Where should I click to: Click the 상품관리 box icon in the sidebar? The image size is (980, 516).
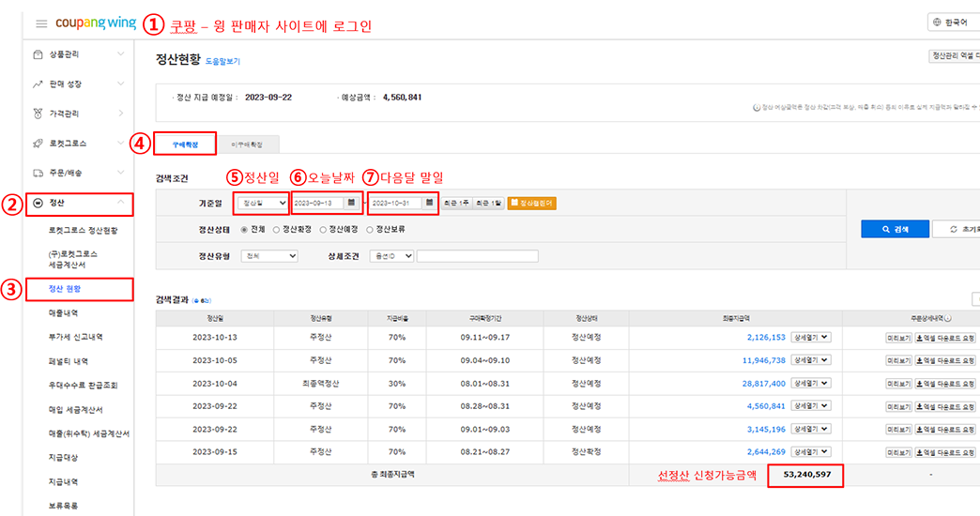click(x=38, y=54)
